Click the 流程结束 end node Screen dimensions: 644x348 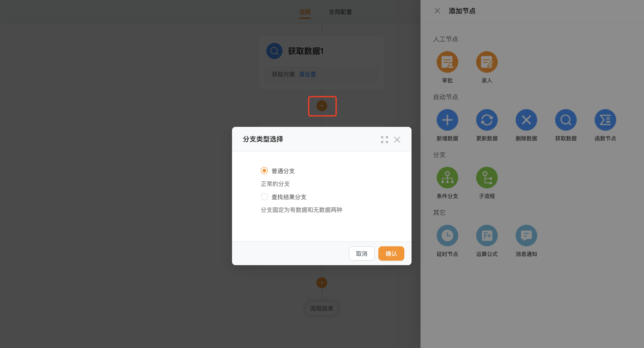pos(322,308)
